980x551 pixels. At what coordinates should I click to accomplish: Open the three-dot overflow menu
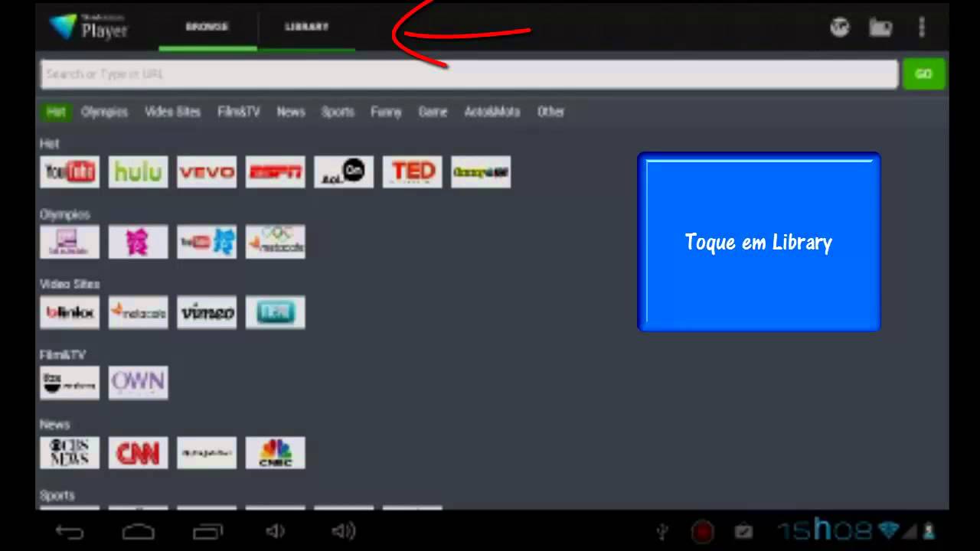tap(922, 28)
